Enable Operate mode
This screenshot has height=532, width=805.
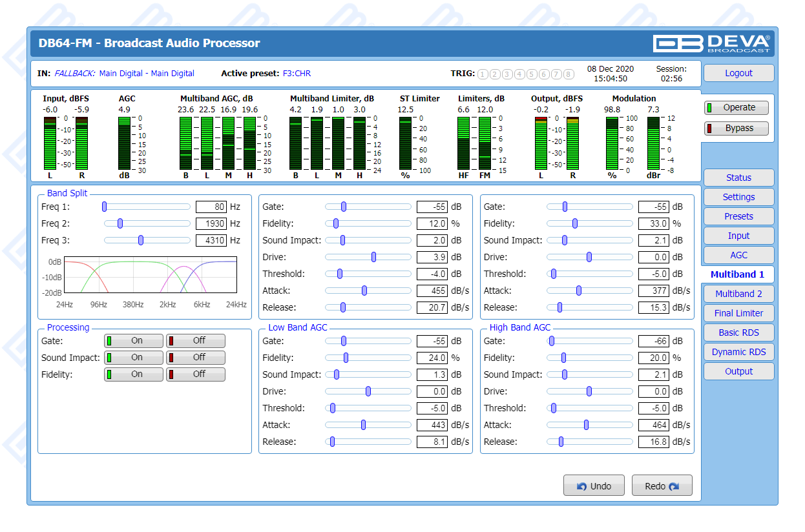(737, 108)
